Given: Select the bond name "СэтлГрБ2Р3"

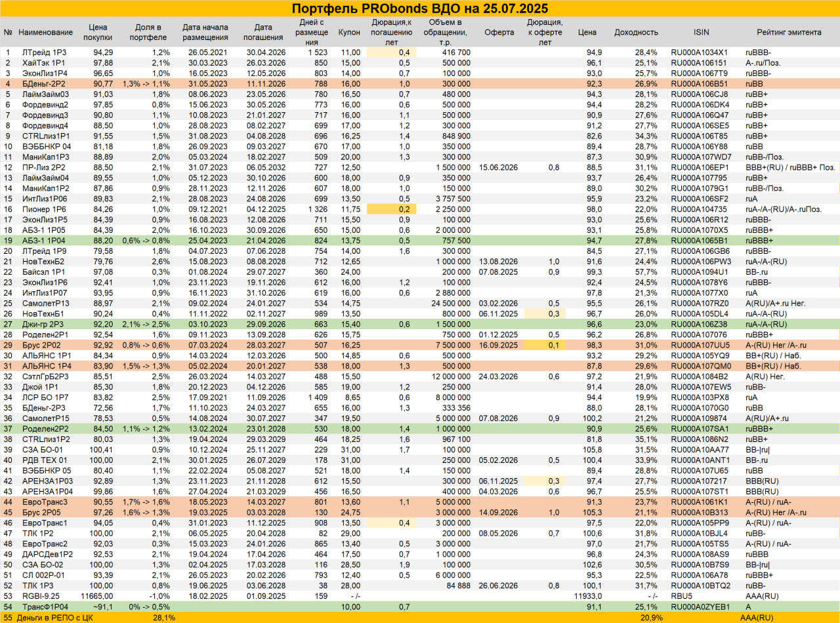Looking at the screenshot, I should 44,376.
